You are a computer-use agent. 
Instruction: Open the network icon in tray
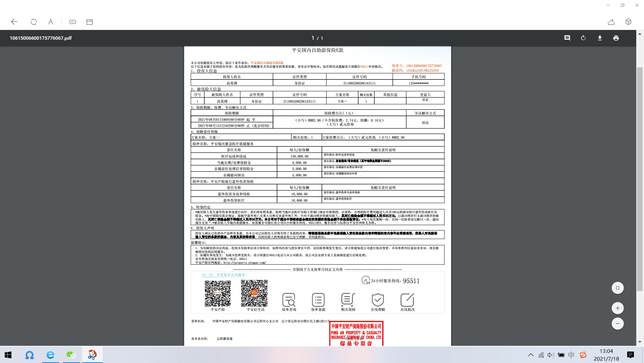coord(541,355)
